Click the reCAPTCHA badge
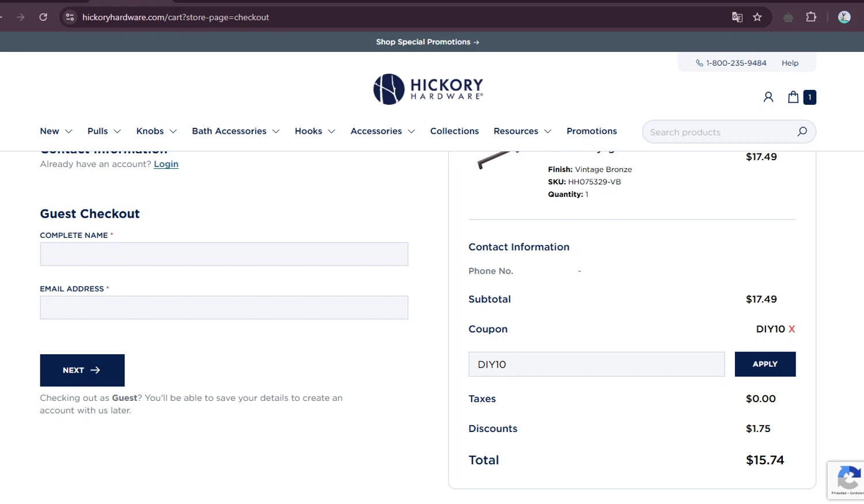864x504 pixels. (846, 480)
